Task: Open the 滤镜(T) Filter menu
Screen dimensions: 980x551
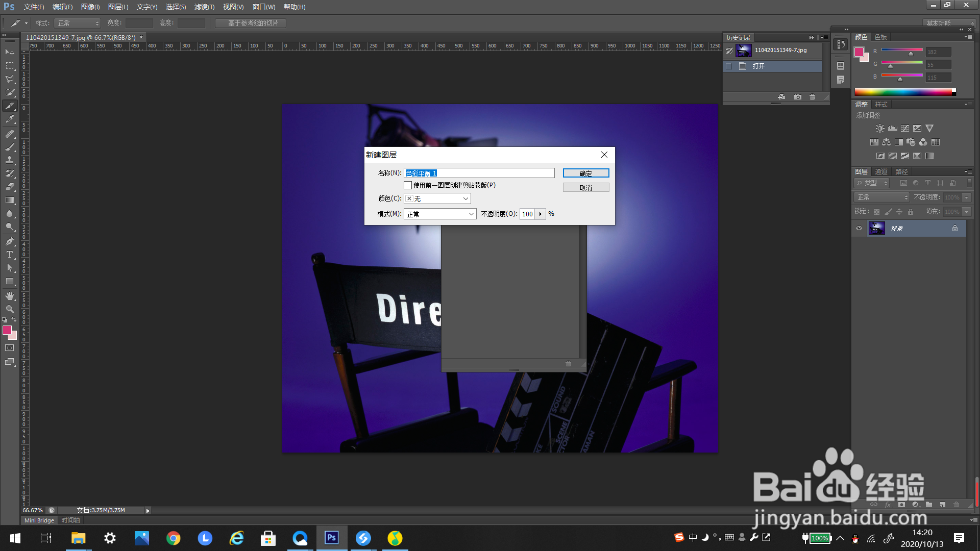Action: (204, 7)
